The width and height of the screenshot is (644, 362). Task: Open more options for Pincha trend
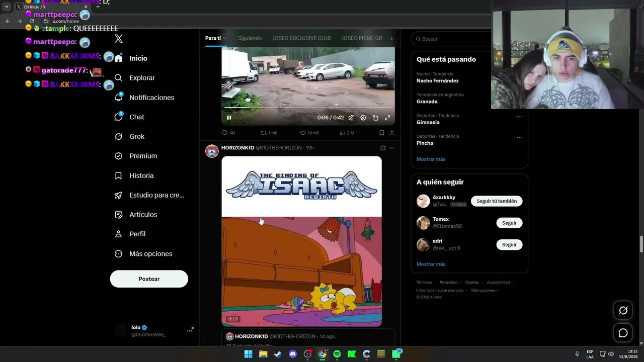(x=519, y=137)
